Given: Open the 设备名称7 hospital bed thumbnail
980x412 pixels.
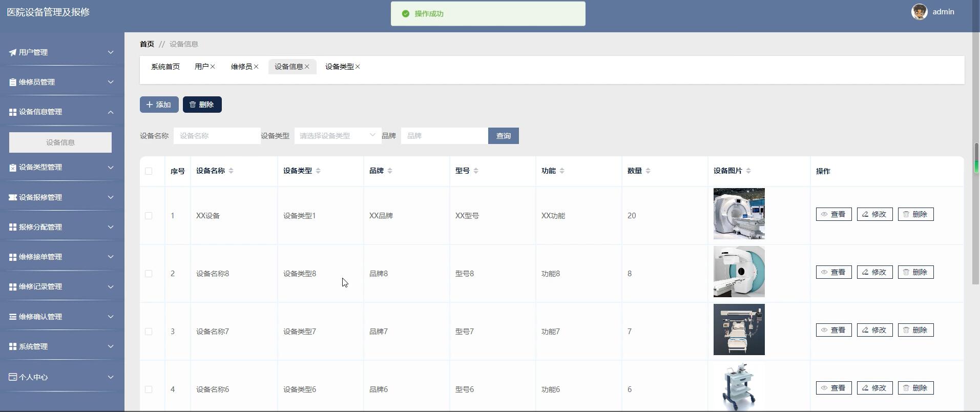Looking at the screenshot, I should point(739,329).
